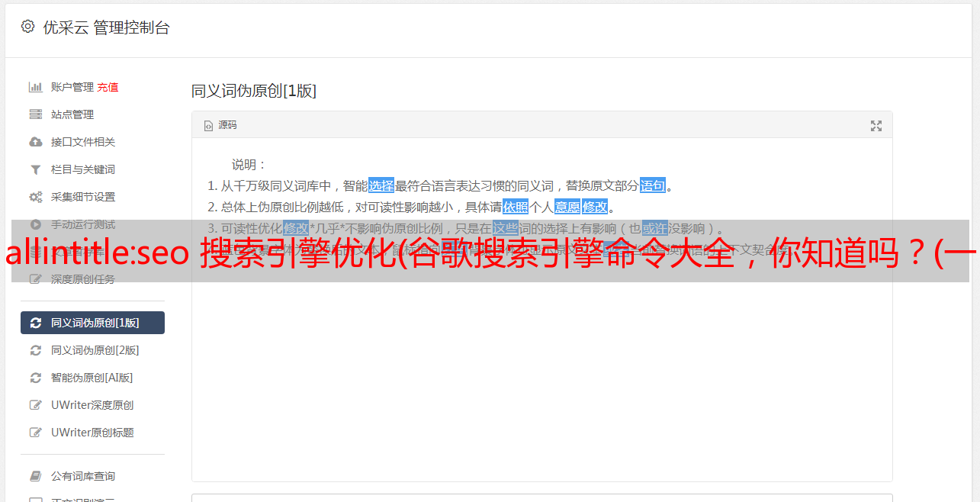The image size is (980, 502).
Task: Click the gears icon for 采集细节设置
Action: [x=35, y=197]
